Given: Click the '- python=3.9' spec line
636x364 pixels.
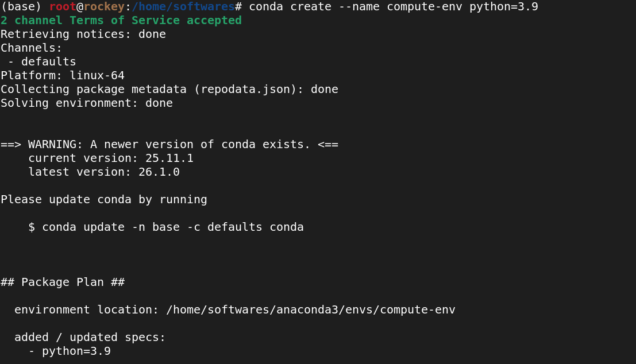Looking at the screenshot, I should 70,351.
